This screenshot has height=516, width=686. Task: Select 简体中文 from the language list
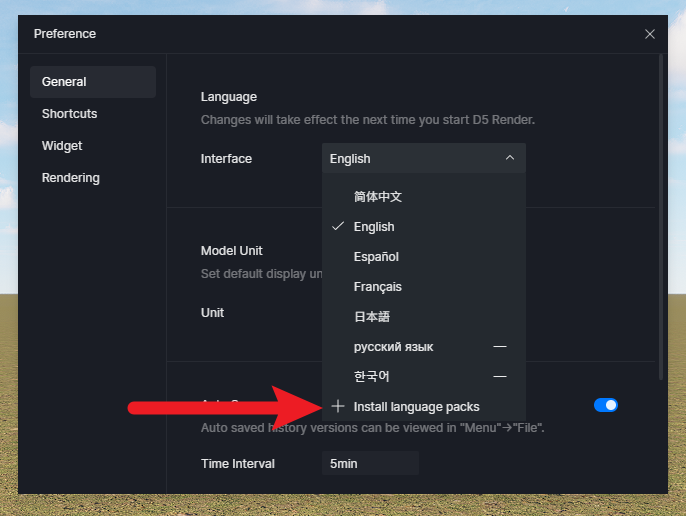[378, 197]
